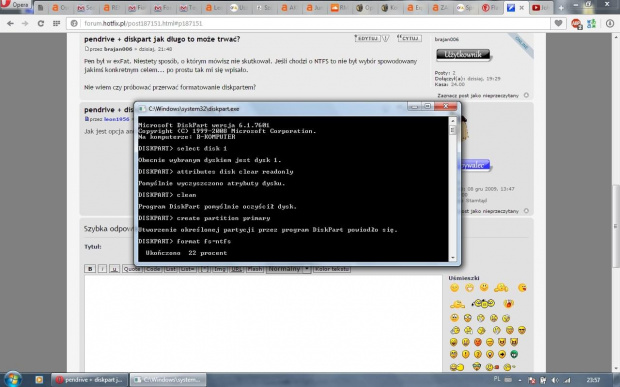Insert Img BBCode tag
620x387 pixels.
(220, 269)
